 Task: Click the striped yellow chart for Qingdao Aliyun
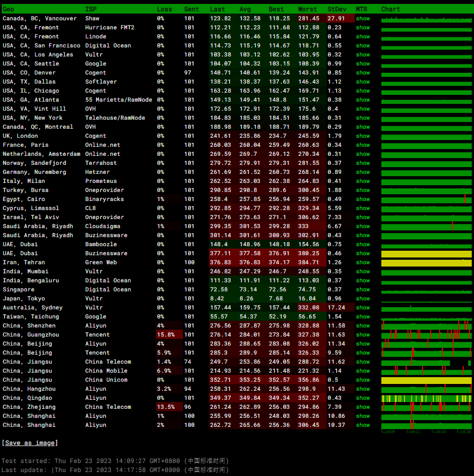tap(427, 399)
